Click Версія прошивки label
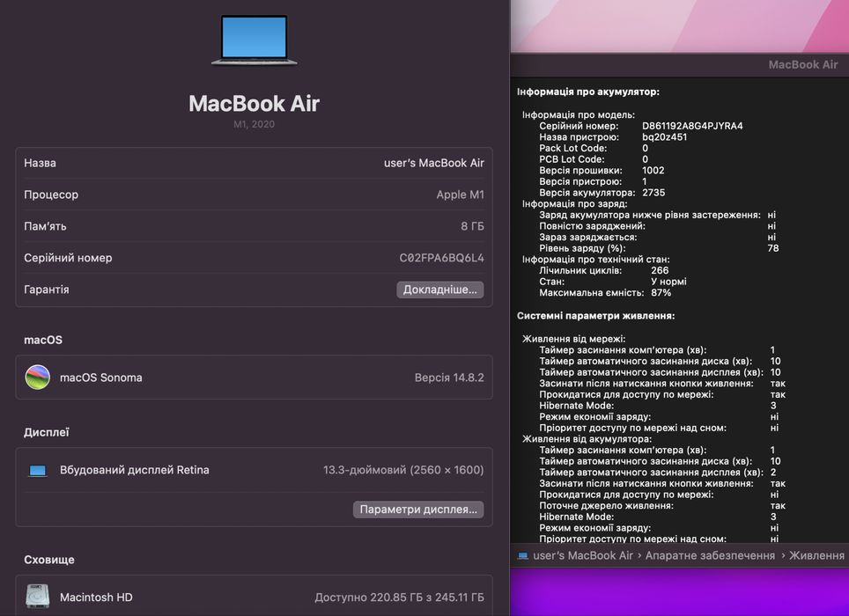This screenshot has width=849, height=616. [580, 171]
